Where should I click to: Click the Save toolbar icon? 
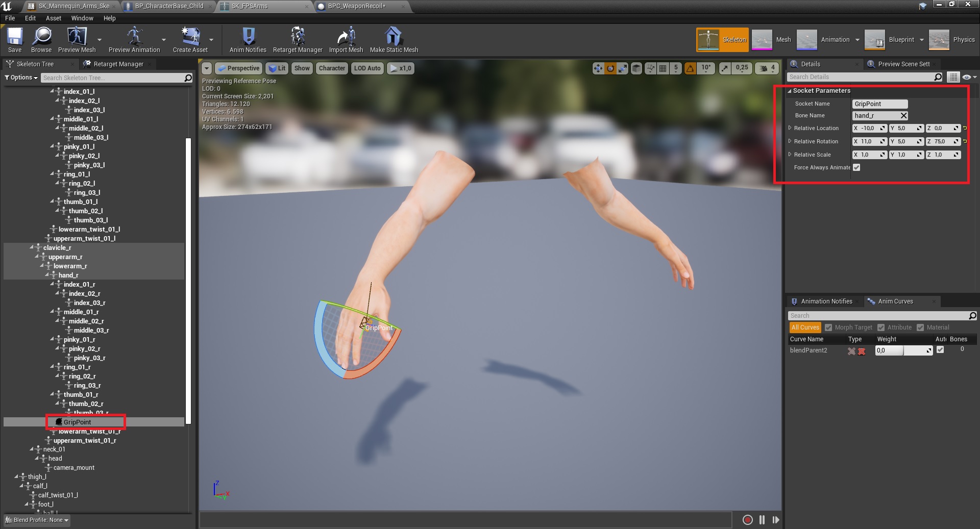[15, 37]
